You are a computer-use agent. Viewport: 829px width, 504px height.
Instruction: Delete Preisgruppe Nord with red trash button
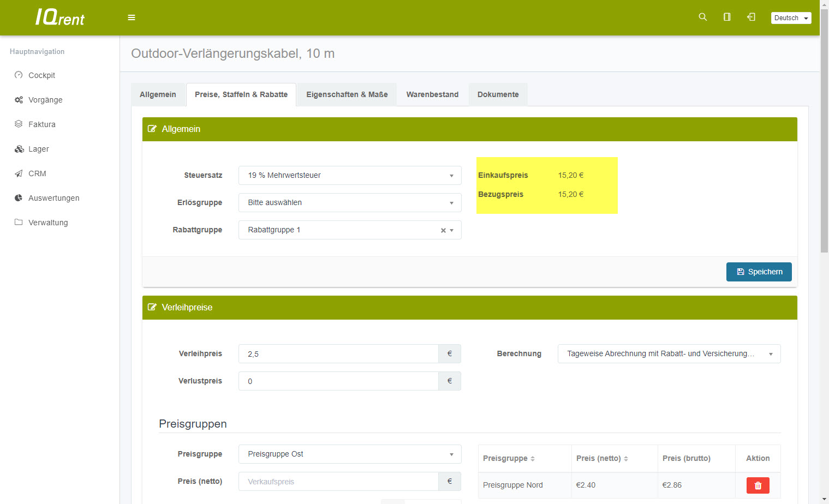[x=758, y=485]
